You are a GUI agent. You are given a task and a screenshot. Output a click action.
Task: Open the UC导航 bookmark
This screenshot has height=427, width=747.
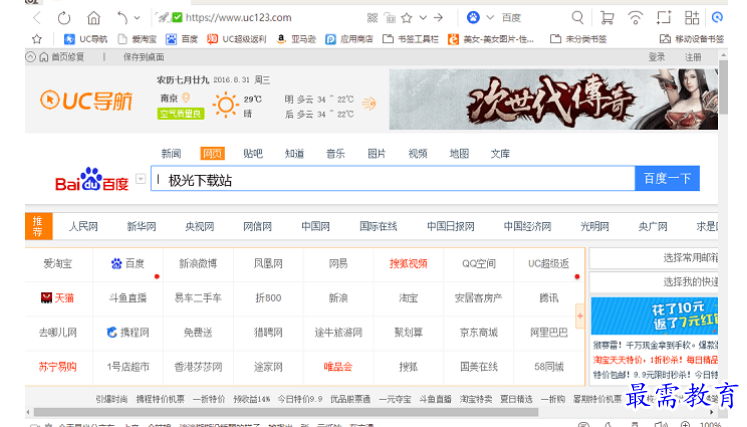coord(86,39)
